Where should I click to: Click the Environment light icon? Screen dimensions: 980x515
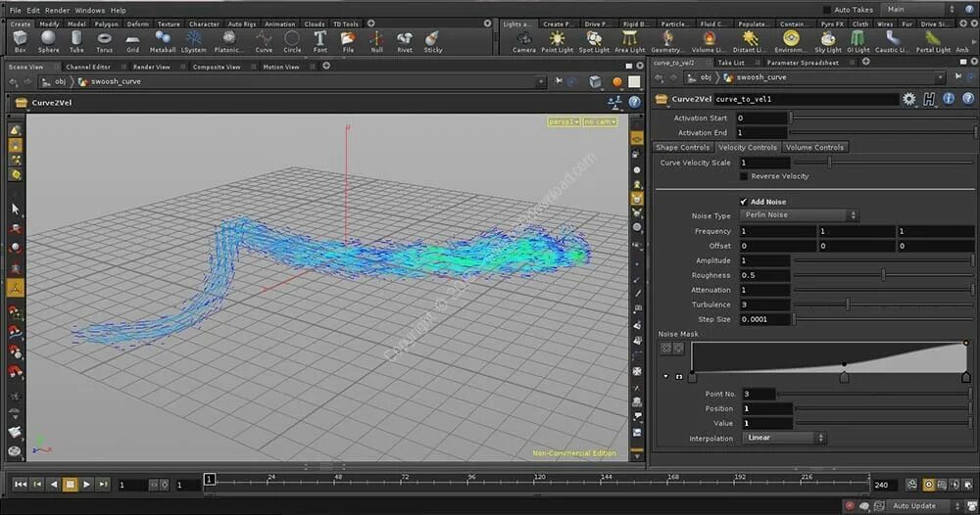(x=791, y=42)
